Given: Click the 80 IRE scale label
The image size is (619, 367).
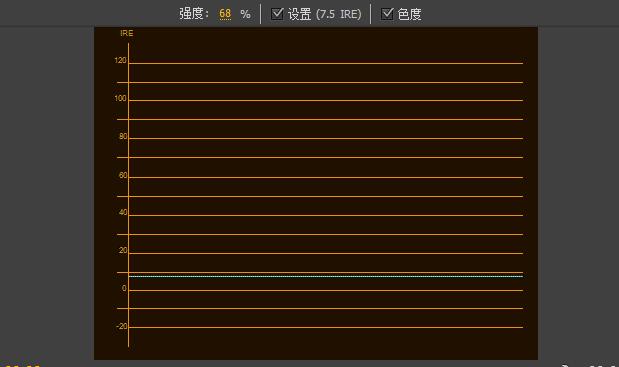Looking at the screenshot, I should click(123, 137).
